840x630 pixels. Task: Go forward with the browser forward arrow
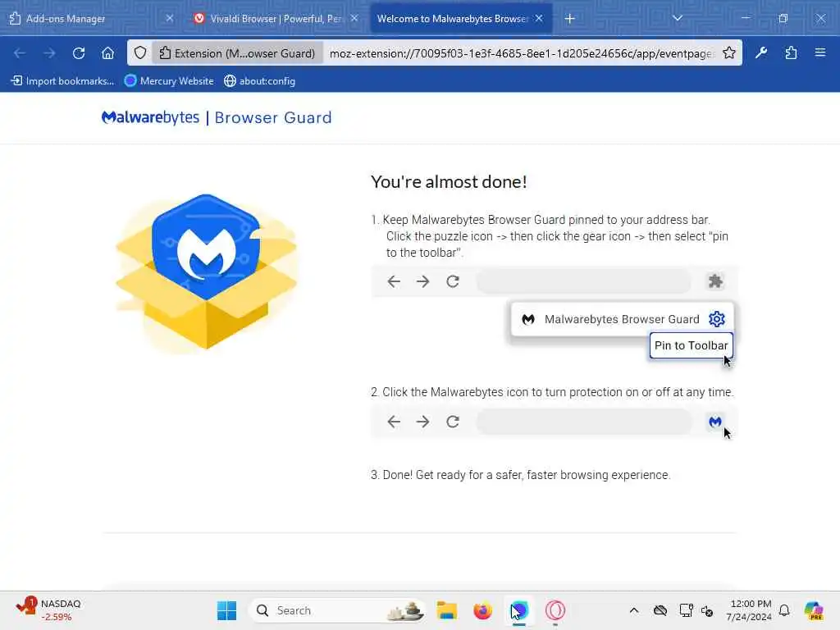click(49, 53)
